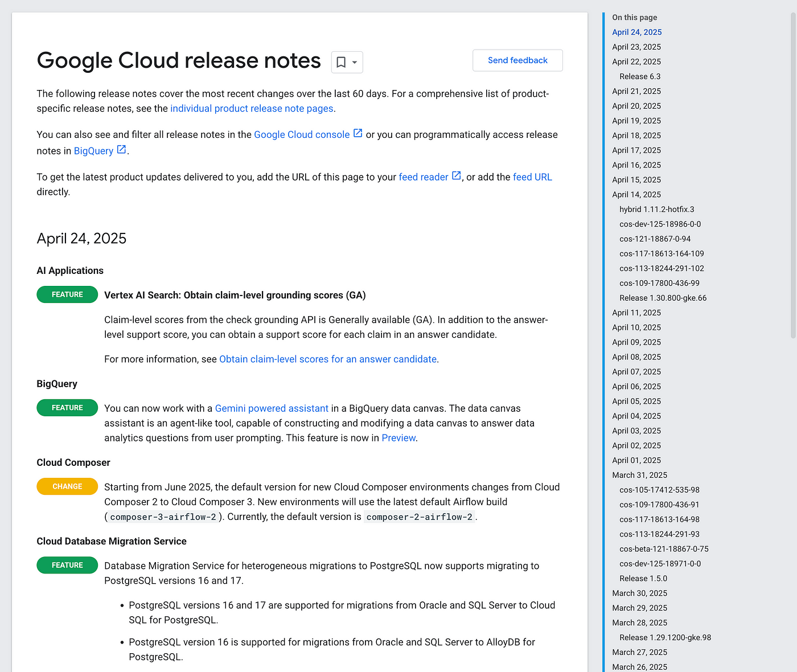The width and height of the screenshot is (797, 672).
Task: Open the Google Cloud console link
Action: [302, 134]
